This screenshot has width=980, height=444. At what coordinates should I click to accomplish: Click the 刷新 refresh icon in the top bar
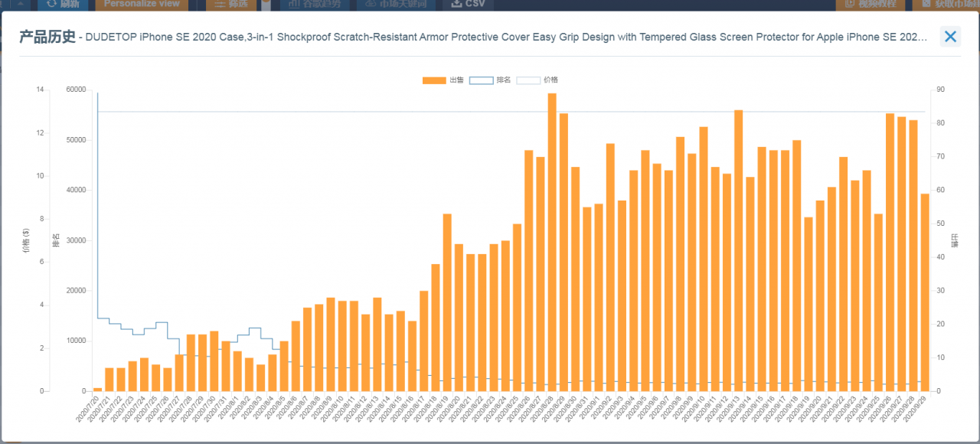pyautogui.click(x=52, y=4)
